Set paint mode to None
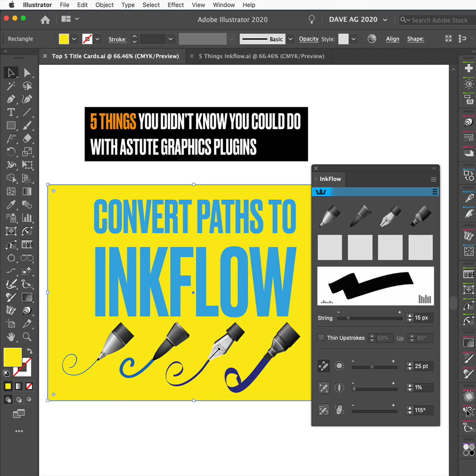476x476 pixels. tap(29, 386)
